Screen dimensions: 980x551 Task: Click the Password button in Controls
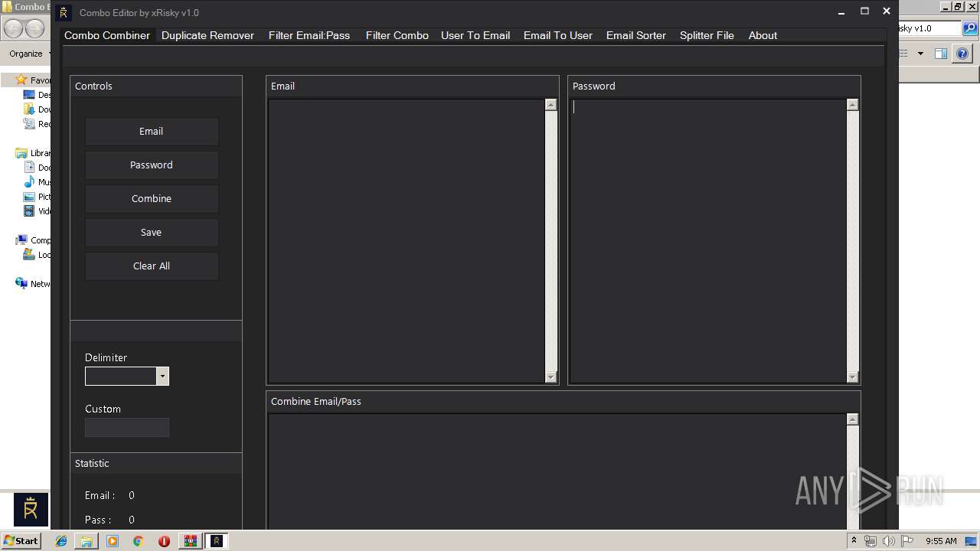152,165
